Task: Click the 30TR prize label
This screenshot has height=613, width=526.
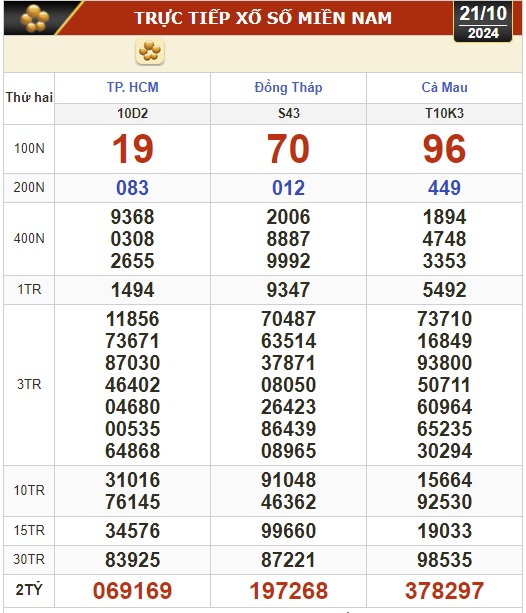Action: pyautogui.click(x=29, y=559)
